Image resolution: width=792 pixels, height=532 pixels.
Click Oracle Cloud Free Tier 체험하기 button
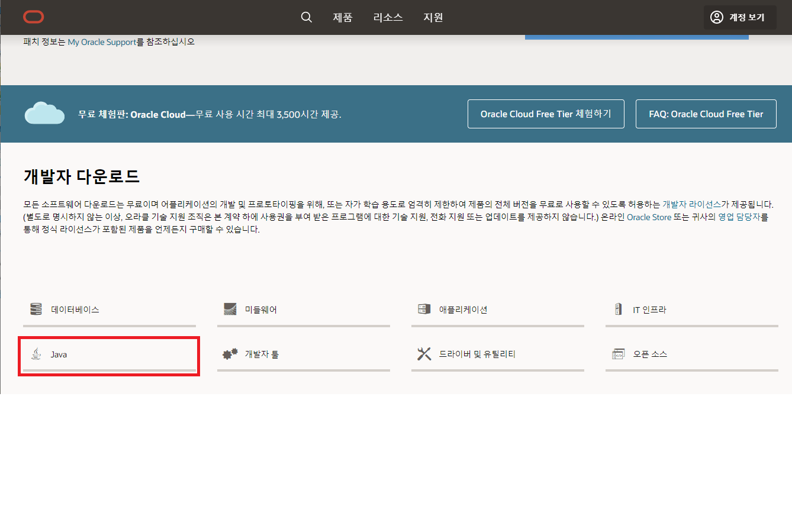(546, 114)
